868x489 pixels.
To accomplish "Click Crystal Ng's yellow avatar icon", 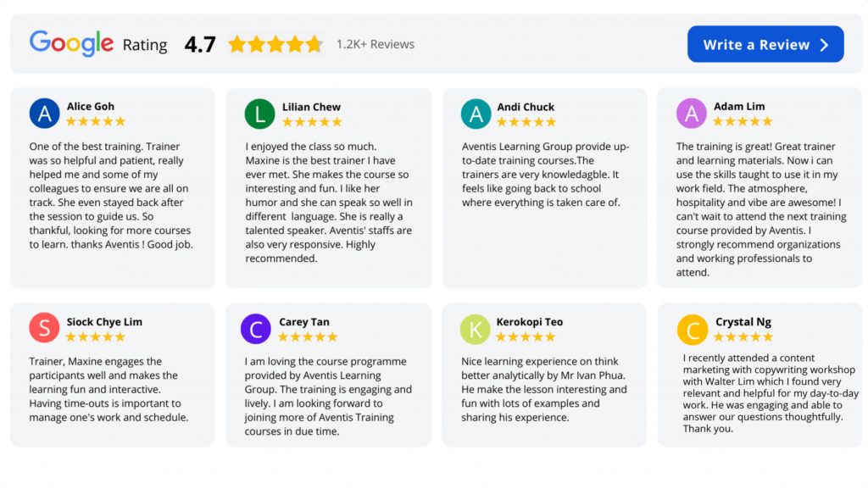I will [693, 329].
